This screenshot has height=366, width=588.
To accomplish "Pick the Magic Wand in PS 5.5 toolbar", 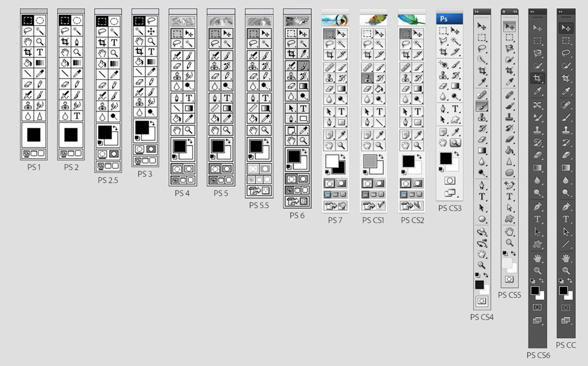I will [265, 44].
